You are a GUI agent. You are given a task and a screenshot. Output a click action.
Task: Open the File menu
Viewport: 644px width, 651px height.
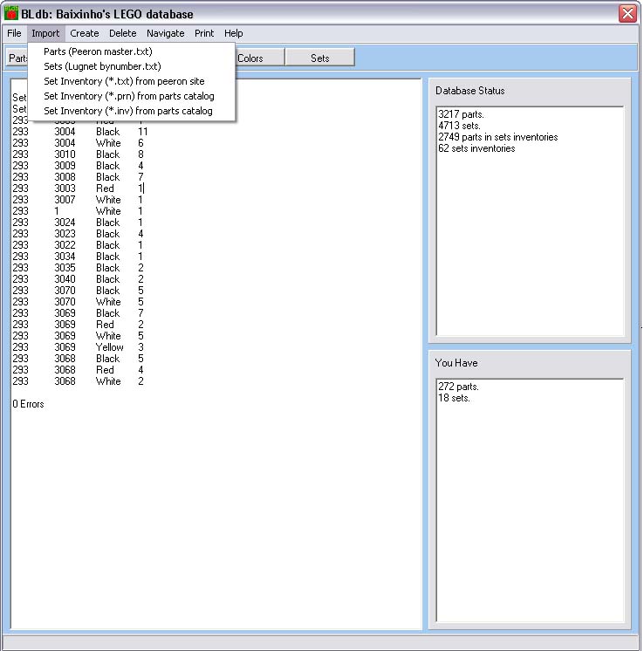click(14, 33)
